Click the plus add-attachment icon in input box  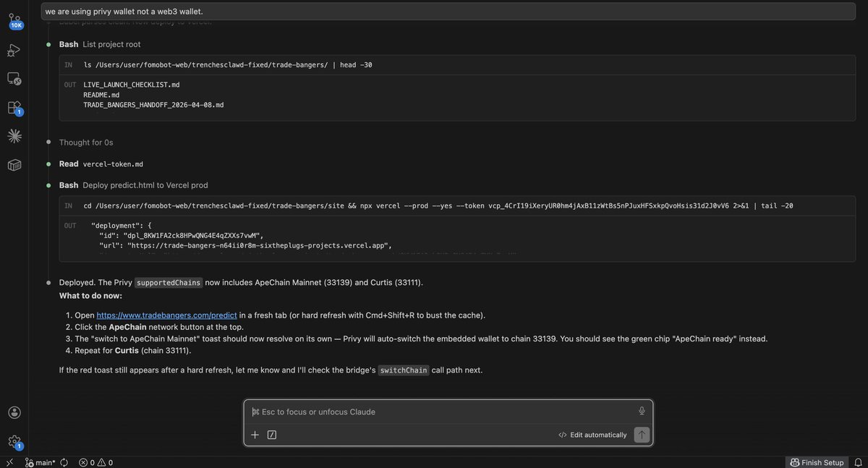click(255, 435)
